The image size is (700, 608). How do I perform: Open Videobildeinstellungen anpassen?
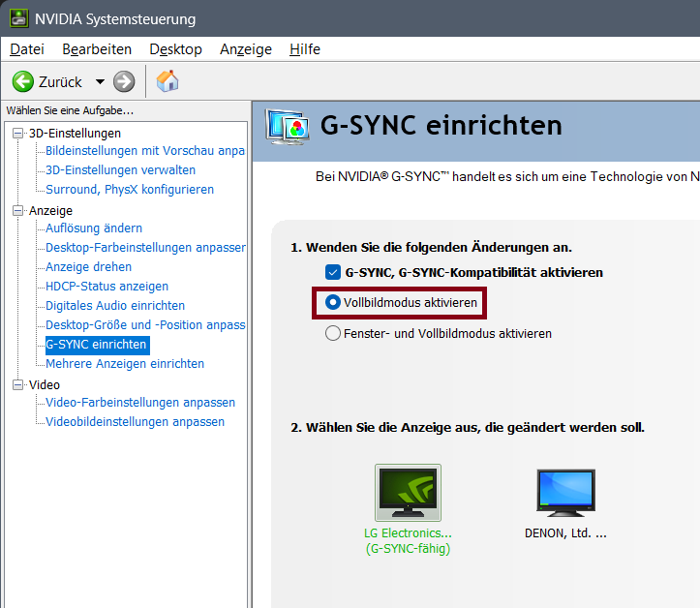click(x=135, y=422)
